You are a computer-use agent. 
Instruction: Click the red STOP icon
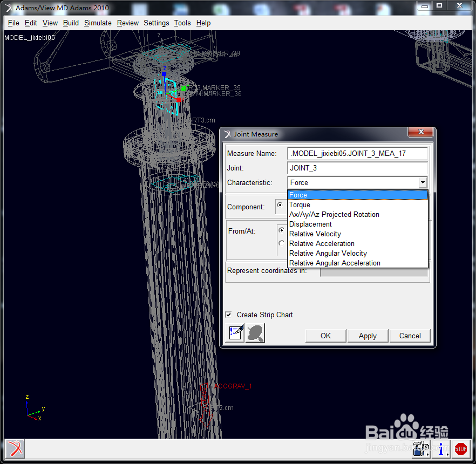(x=460, y=449)
